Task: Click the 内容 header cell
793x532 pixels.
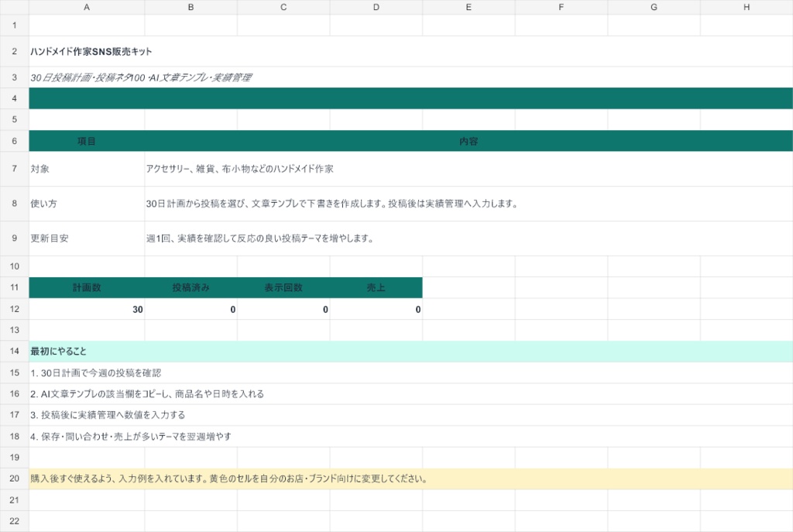Action: point(469,141)
